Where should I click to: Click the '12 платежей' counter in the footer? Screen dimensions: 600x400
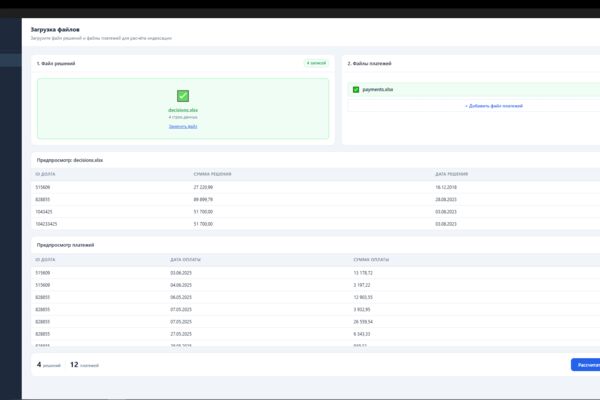[x=84, y=365]
